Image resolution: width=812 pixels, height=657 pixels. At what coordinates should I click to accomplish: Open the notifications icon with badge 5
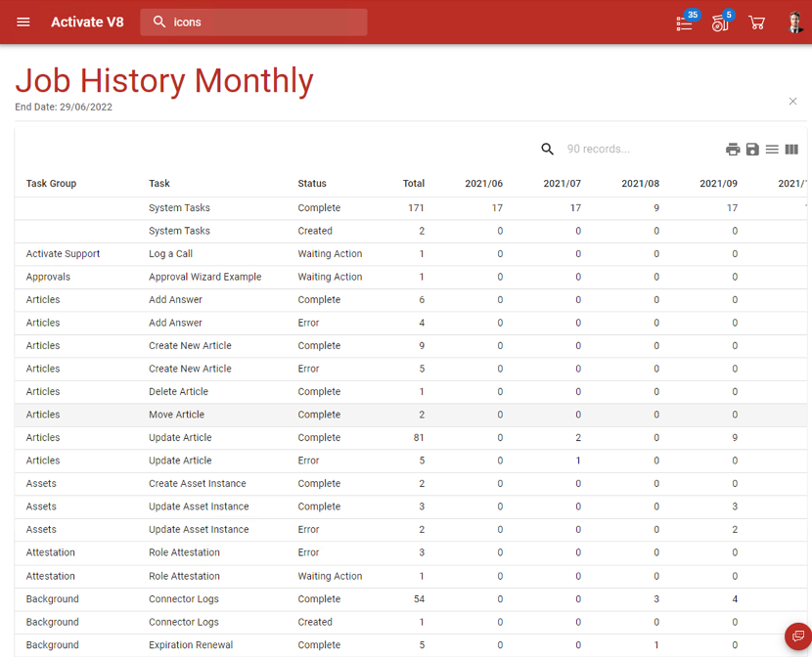coord(720,22)
